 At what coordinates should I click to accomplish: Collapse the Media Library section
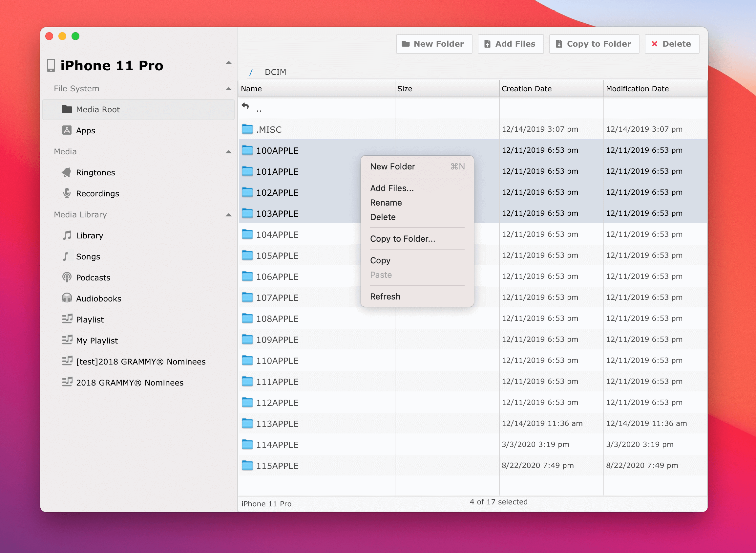[x=229, y=215]
